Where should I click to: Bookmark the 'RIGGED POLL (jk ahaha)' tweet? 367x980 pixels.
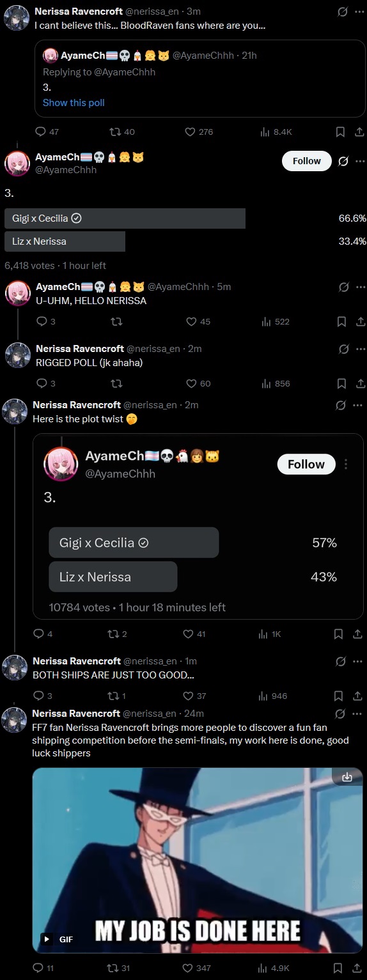(x=340, y=383)
